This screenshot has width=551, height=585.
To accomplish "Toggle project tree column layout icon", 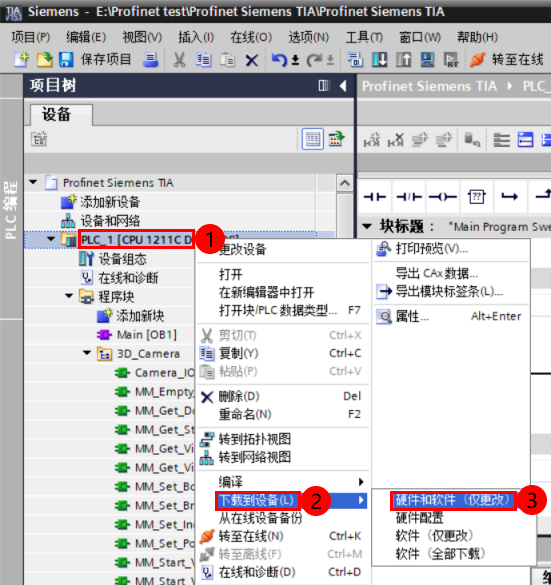I will tap(324, 86).
